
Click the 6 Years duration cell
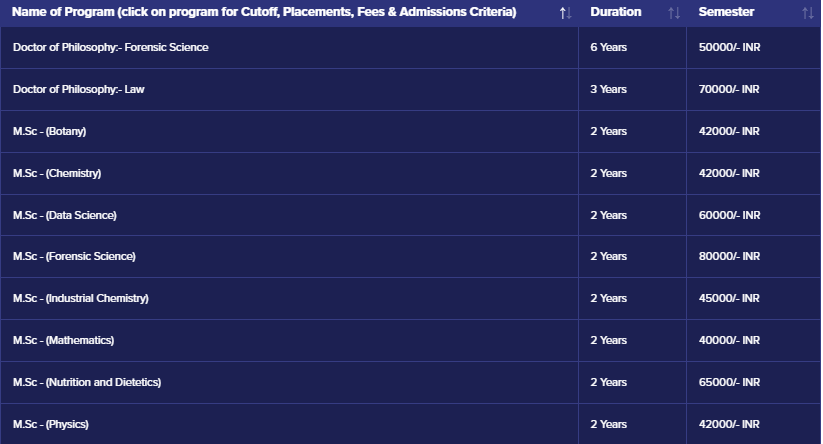click(608, 48)
